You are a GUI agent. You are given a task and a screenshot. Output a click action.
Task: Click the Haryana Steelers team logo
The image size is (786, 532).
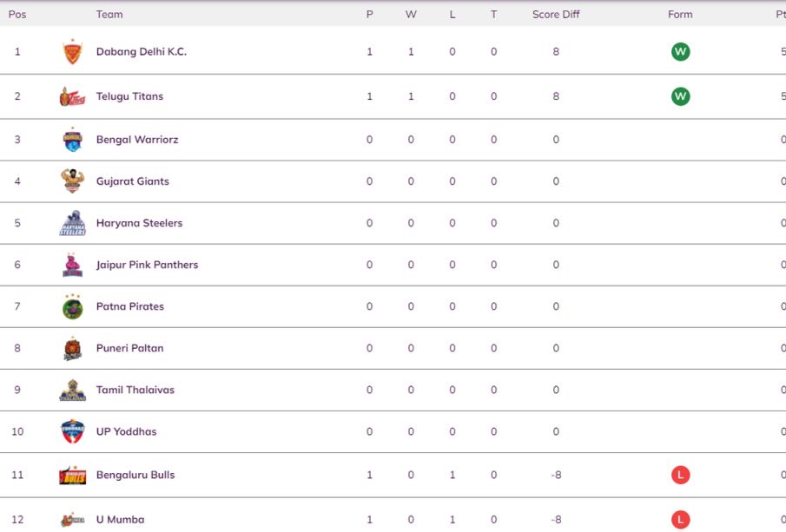[73, 223]
